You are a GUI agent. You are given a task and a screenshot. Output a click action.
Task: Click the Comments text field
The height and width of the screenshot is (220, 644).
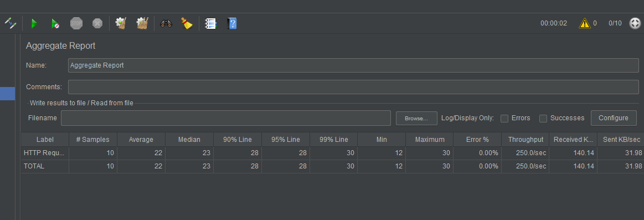tap(353, 87)
